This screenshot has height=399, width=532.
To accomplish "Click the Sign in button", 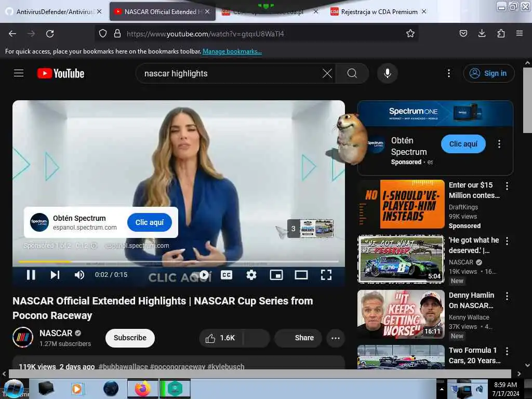I will (x=488, y=73).
